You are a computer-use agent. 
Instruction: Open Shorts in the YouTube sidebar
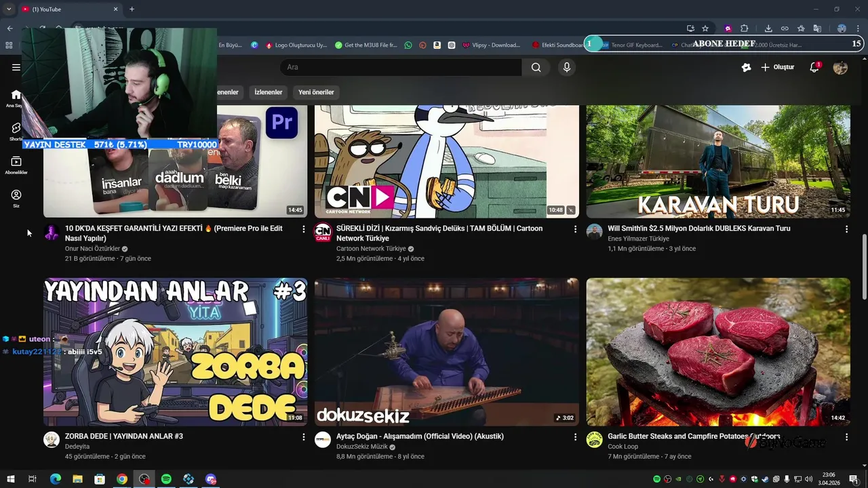pos(16,131)
